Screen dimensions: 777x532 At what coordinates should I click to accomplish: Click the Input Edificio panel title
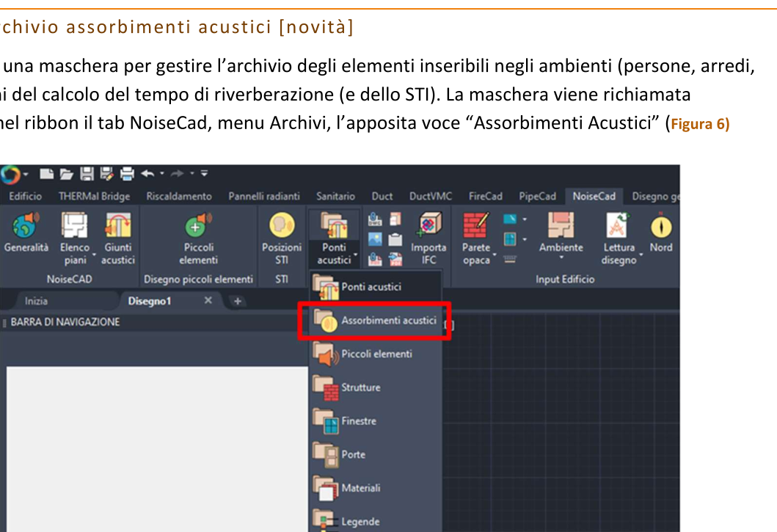[x=565, y=279]
